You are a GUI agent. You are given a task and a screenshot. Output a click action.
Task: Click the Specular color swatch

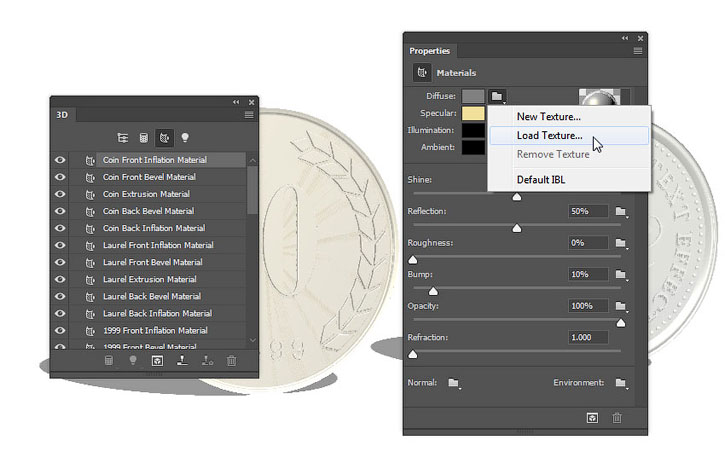click(473, 113)
